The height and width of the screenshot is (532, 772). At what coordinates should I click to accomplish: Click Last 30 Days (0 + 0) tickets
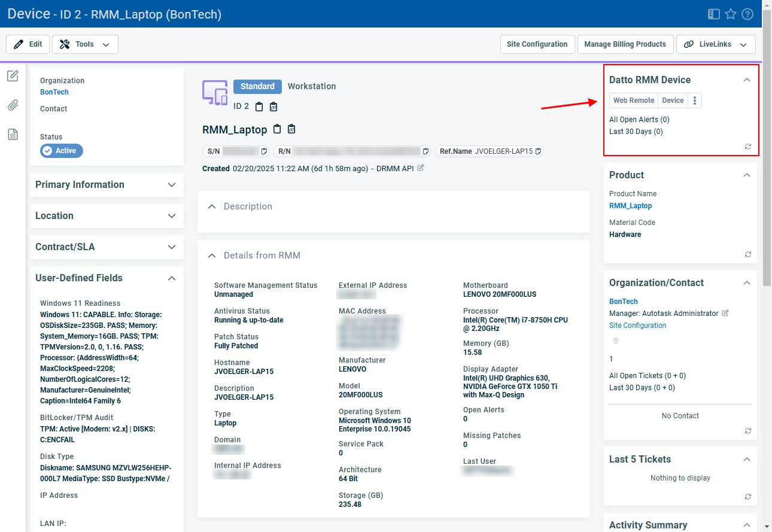tap(642, 388)
